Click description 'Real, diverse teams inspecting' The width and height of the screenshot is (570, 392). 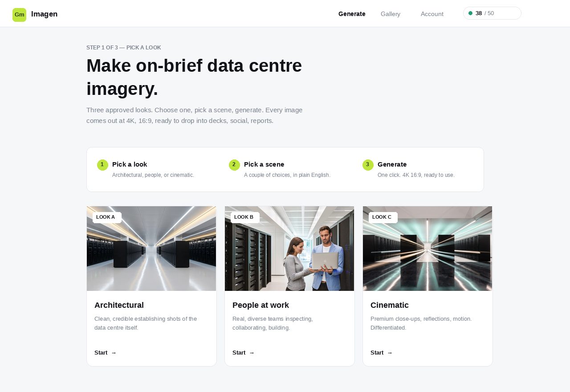point(273,323)
